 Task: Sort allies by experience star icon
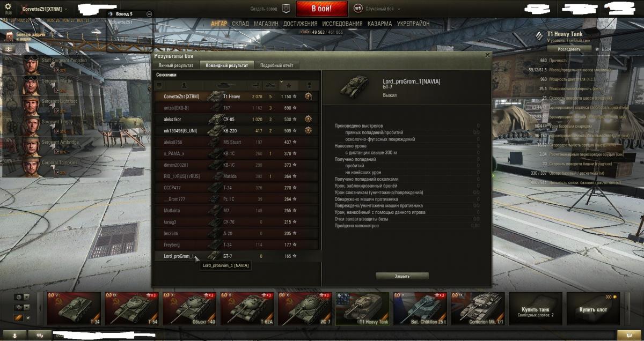coord(289,85)
